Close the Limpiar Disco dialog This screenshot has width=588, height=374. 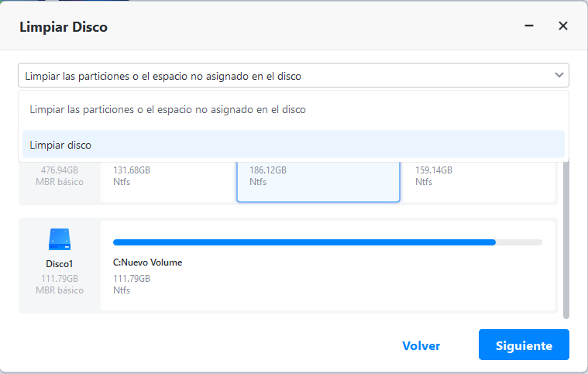(563, 26)
